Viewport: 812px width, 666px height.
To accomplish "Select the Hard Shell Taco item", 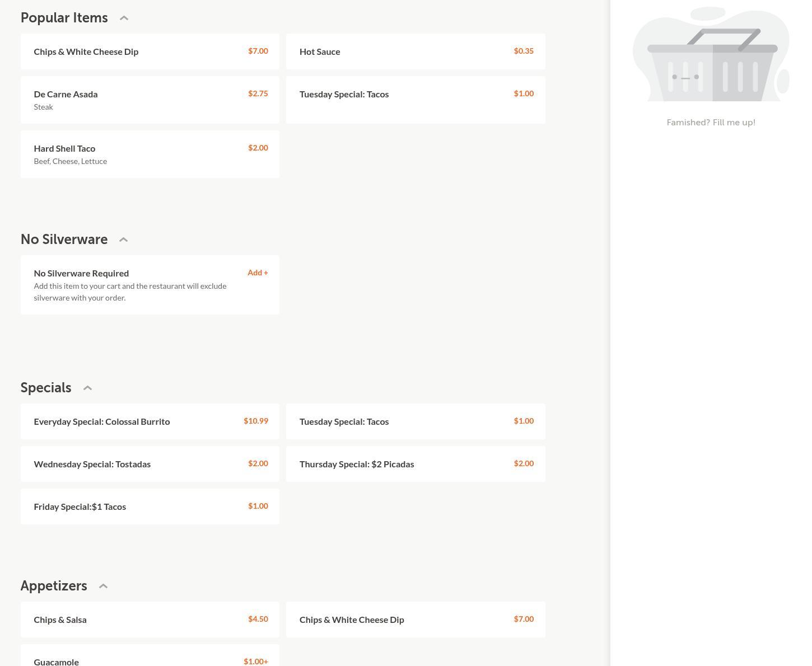I will 150,154.
